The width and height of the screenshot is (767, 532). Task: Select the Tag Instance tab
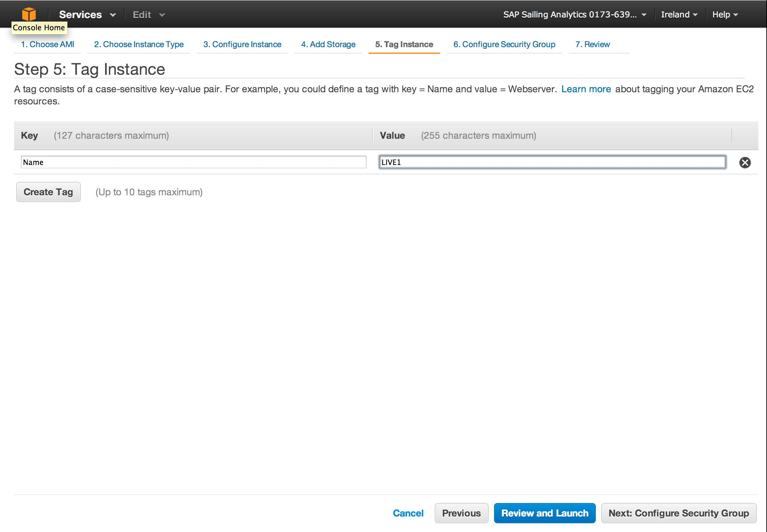(x=404, y=44)
